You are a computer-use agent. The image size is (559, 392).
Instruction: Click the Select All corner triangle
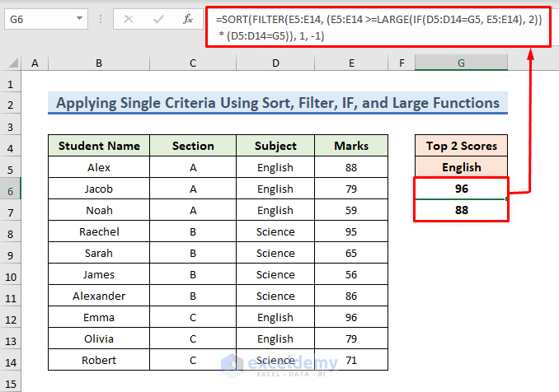[11, 63]
